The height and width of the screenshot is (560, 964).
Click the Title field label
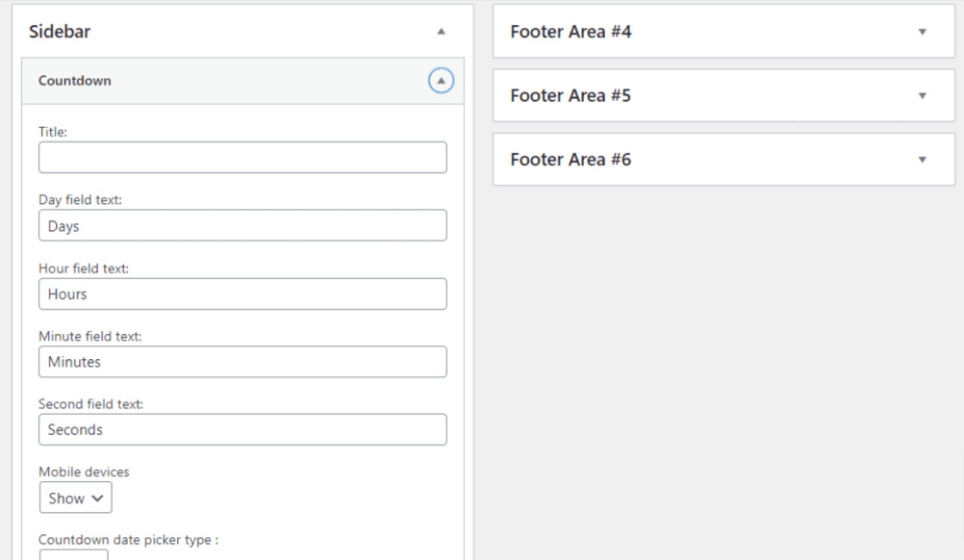[x=52, y=132]
